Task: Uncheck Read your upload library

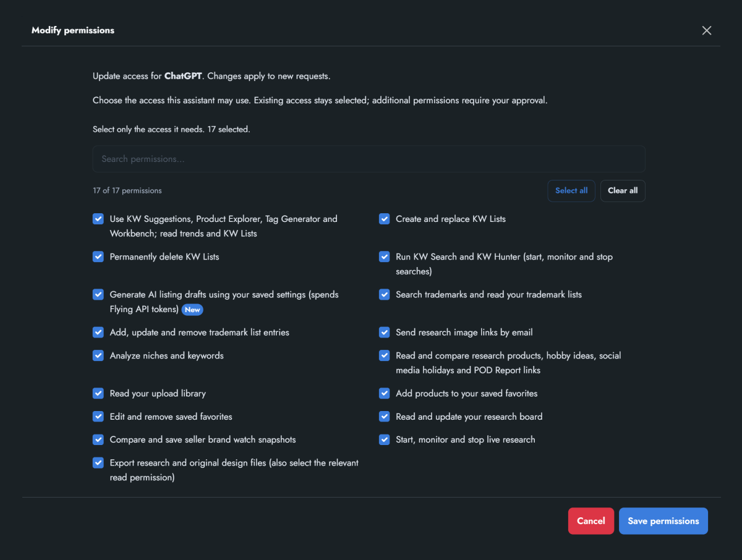Action: 98,393
